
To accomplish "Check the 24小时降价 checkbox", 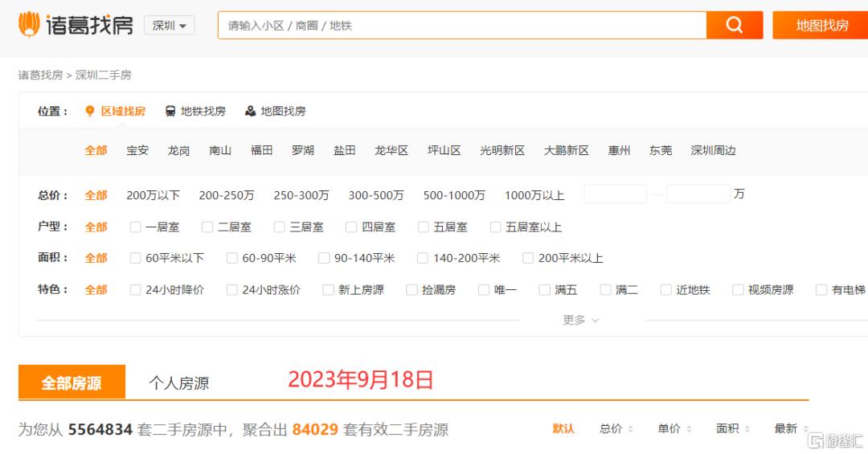I will [x=135, y=289].
